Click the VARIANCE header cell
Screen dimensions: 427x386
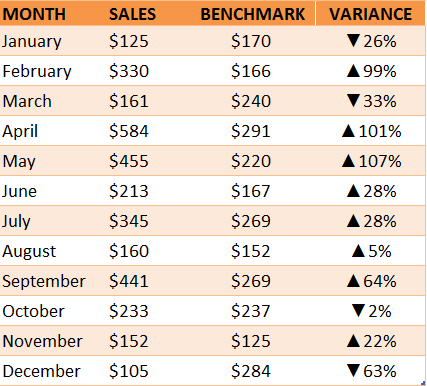[370, 13]
